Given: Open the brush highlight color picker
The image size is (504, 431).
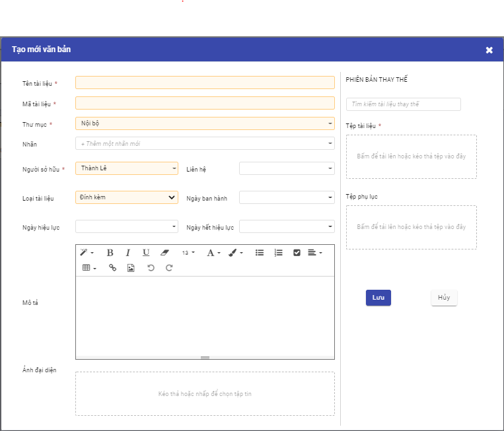Looking at the screenshot, I should click(x=236, y=253).
